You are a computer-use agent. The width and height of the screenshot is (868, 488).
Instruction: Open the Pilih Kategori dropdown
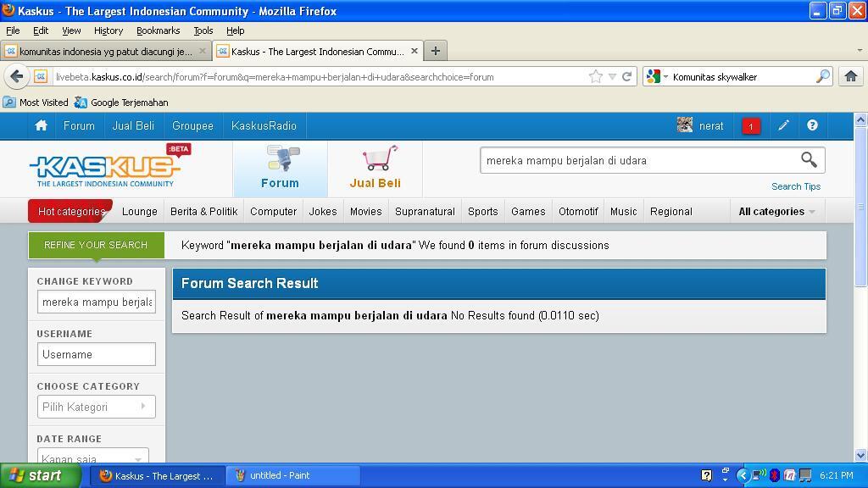[x=96, y=407]
